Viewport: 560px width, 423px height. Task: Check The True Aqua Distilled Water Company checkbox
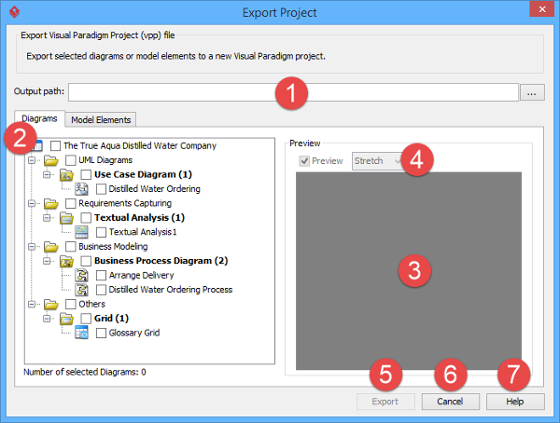[x=55, y=146]
